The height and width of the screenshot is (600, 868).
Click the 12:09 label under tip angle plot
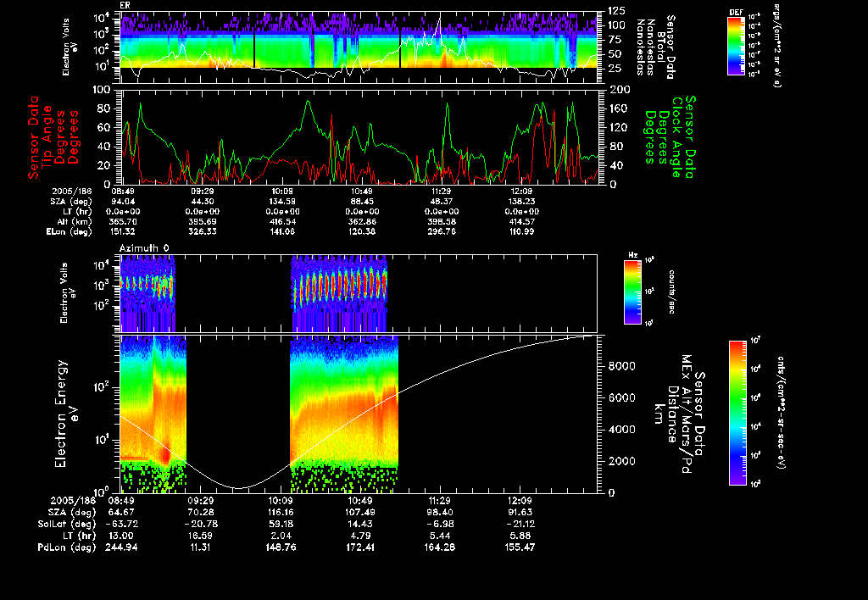pos(523,192)
